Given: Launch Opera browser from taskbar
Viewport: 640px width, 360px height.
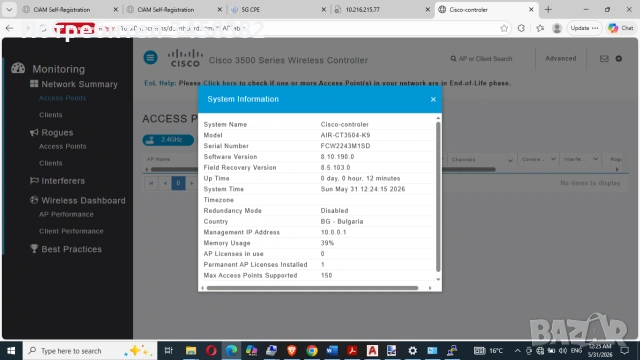Looking at the screenshot, I should [x=211, y=351].
